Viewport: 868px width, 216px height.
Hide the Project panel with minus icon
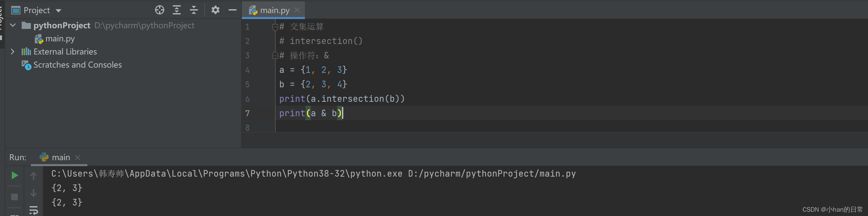[233, 10]
